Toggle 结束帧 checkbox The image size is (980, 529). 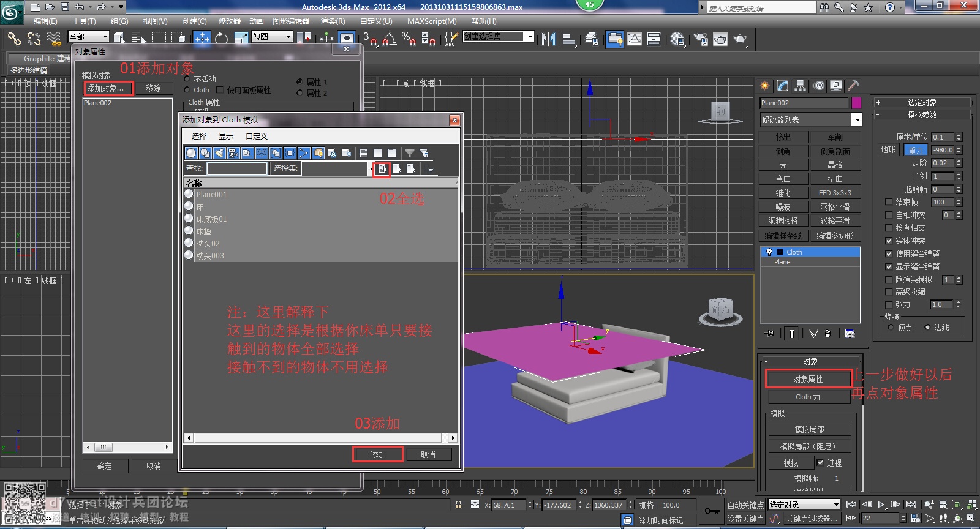(889, 202)
